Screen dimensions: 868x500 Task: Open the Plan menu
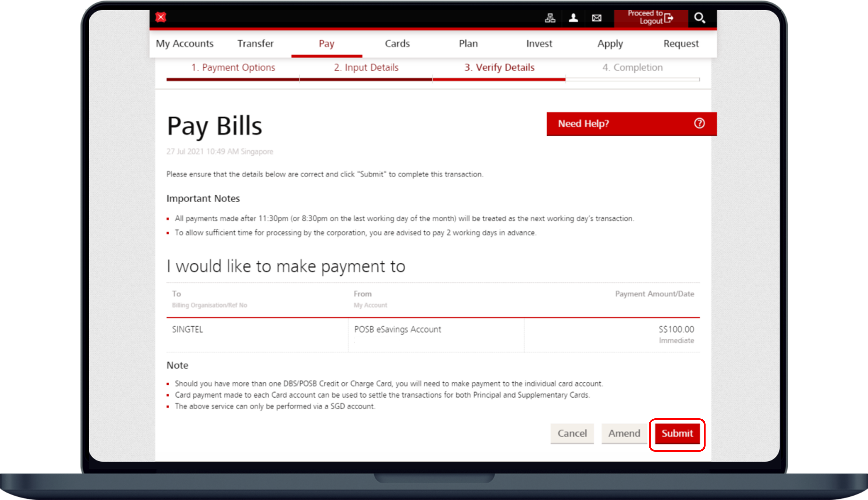pyautogui.click(x=468, y=44)
